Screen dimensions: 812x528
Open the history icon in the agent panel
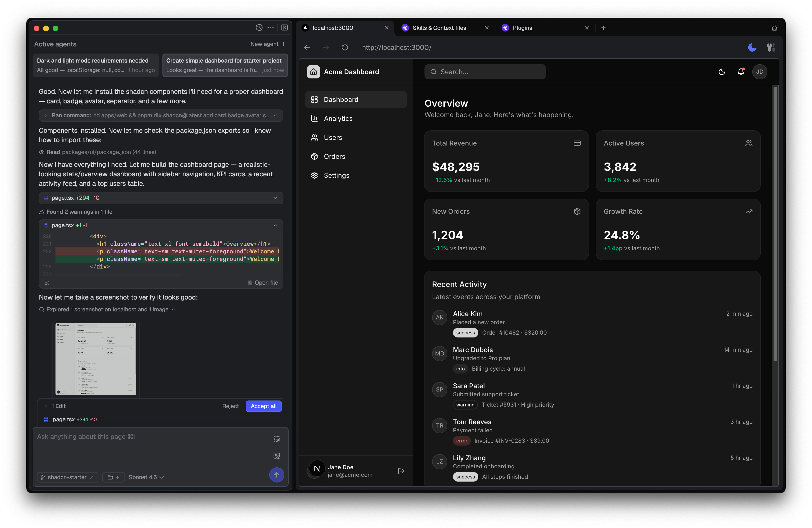pos(259,28)
